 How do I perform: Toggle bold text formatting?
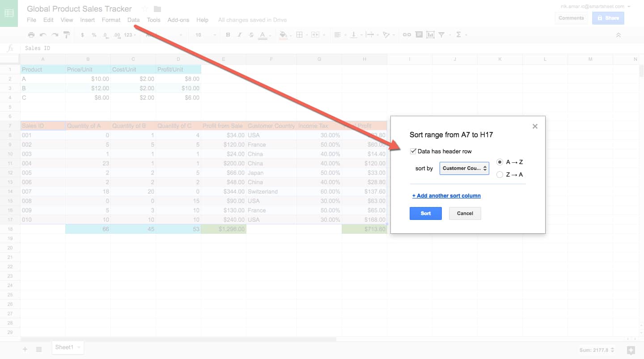pyautogui.click(x=228, y=35)
